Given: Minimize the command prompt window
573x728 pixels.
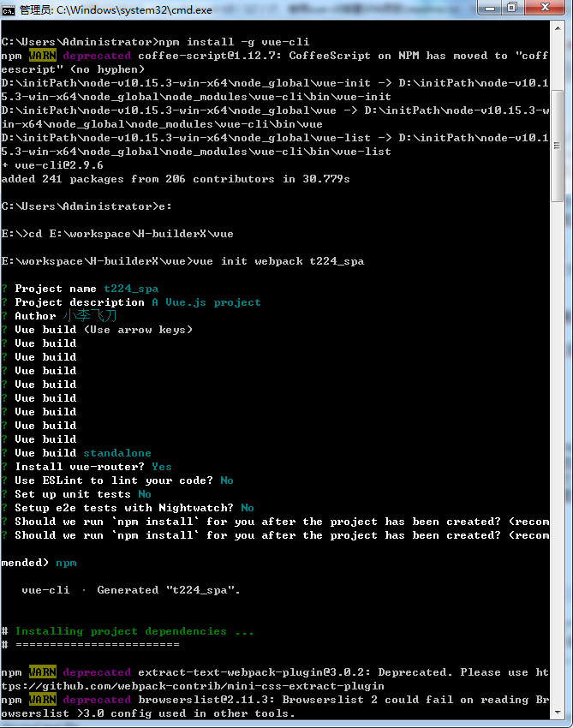Looking at the screenshot, I should tap(491, 8).
